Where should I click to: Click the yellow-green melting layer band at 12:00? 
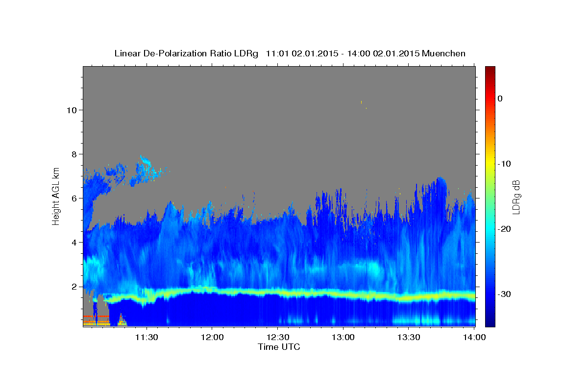pos(212,290)
